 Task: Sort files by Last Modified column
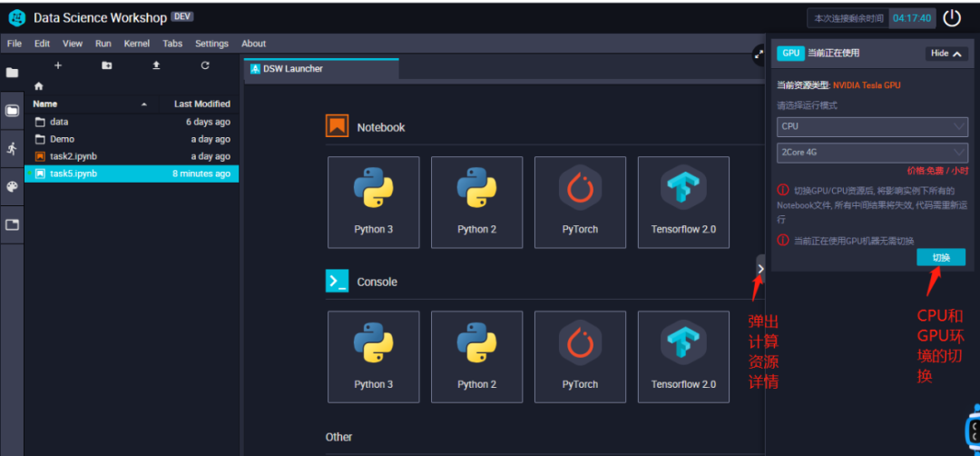coord(201,104)
